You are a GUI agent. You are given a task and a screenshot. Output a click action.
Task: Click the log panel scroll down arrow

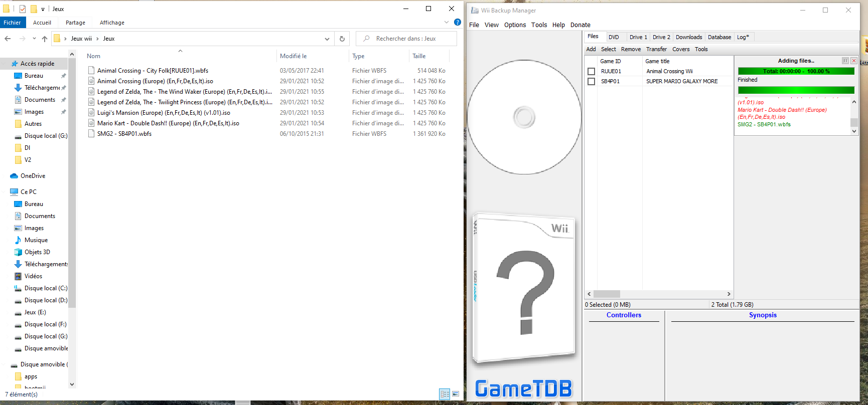[854, 131]
